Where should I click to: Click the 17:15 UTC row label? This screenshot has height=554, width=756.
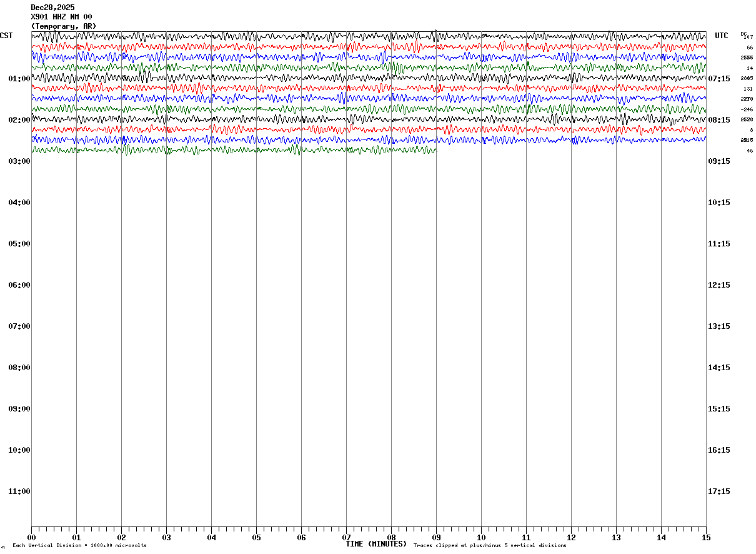[719, 491]
